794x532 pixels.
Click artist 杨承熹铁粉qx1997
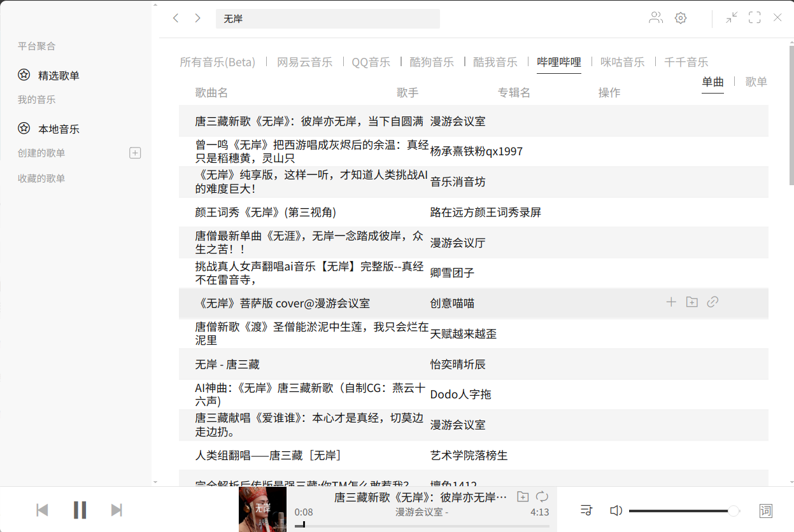[476, 151]
